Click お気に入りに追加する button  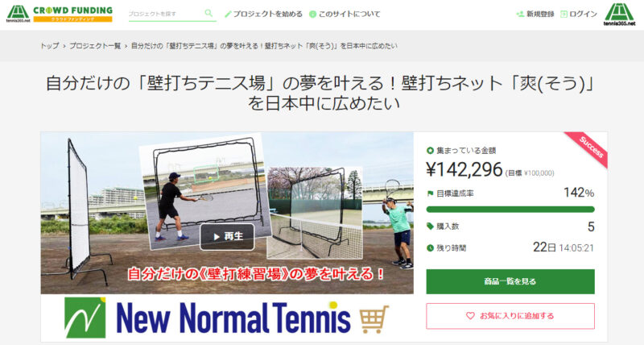point(510,316)
